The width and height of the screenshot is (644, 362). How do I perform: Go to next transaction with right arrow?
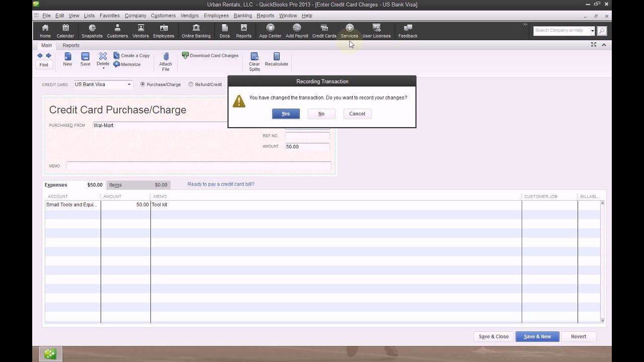48,56
